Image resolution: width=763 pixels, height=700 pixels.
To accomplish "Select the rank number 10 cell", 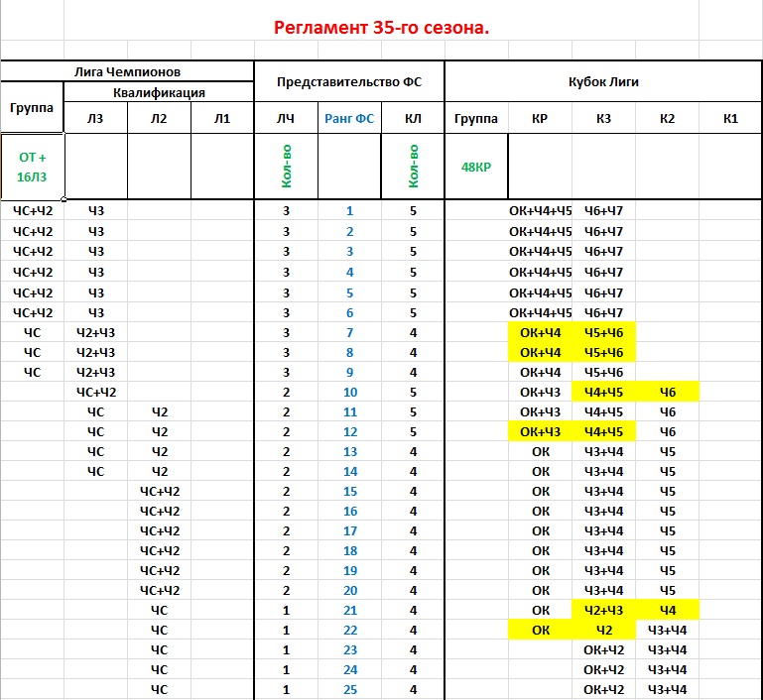I will (x=349, y=392).
